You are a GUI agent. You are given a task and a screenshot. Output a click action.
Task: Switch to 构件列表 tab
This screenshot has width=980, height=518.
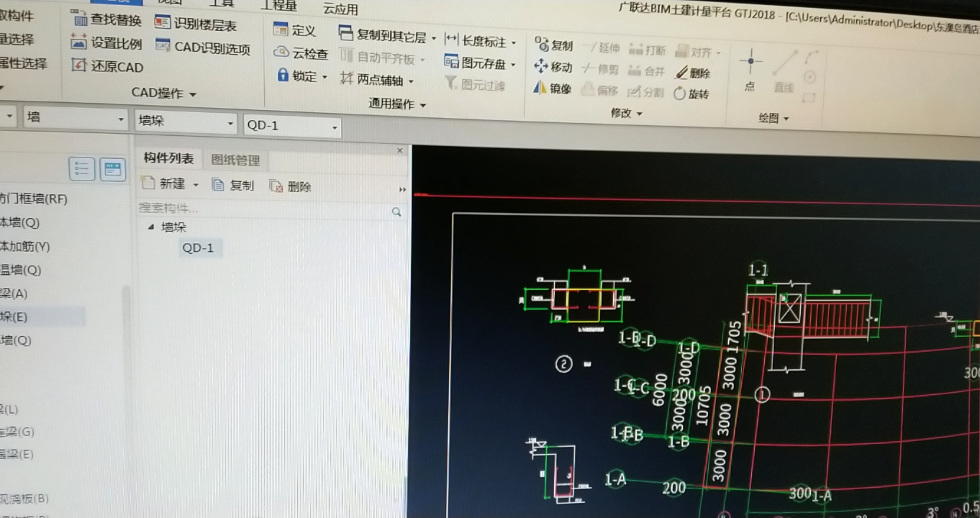pos(168,158)
